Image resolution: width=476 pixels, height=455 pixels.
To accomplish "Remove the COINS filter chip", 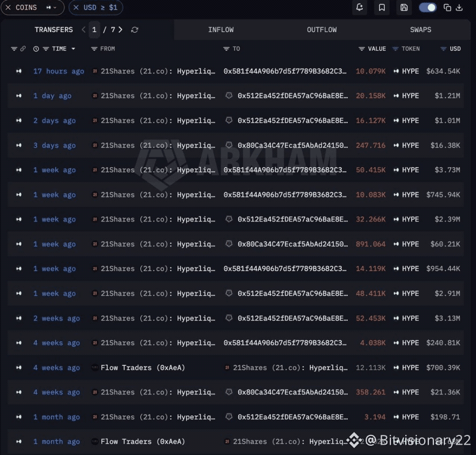I will (8, 7).
